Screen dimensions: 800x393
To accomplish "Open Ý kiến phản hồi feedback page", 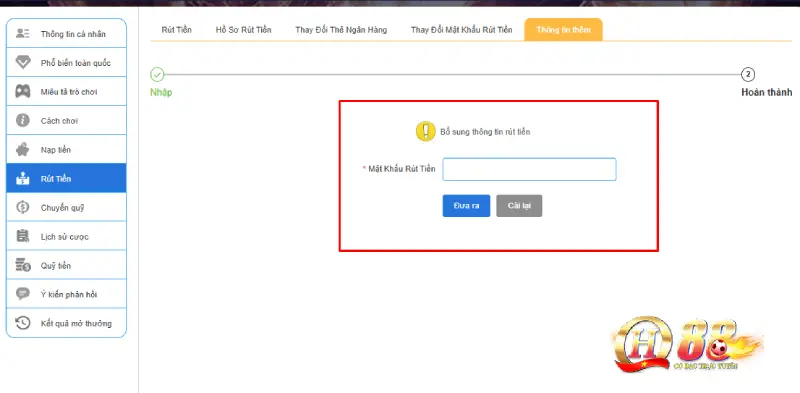I will point(66,294).
